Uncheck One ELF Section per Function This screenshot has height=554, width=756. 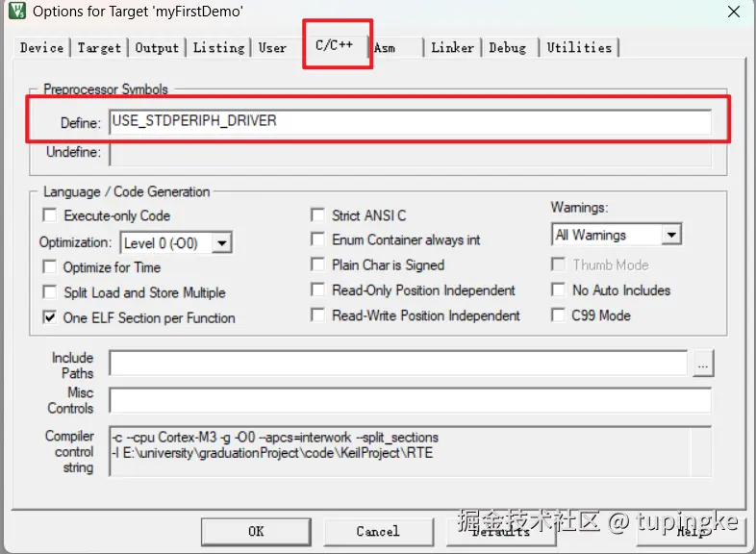[x=50, y=317]
